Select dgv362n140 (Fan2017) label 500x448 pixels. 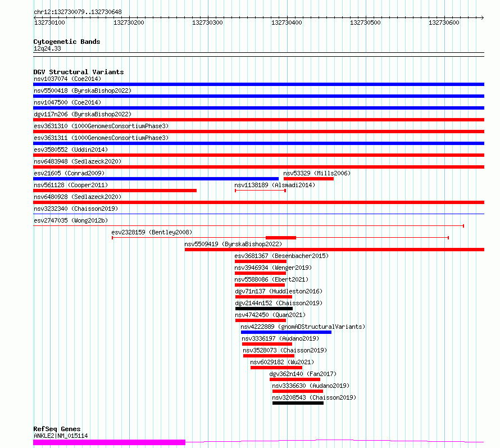click(303, 374)
